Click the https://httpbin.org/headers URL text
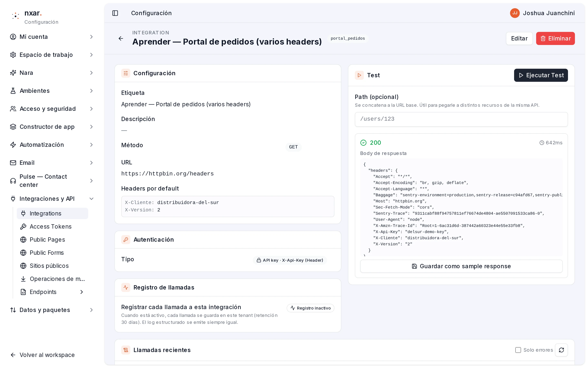588x368 pixels. (167, 174)
